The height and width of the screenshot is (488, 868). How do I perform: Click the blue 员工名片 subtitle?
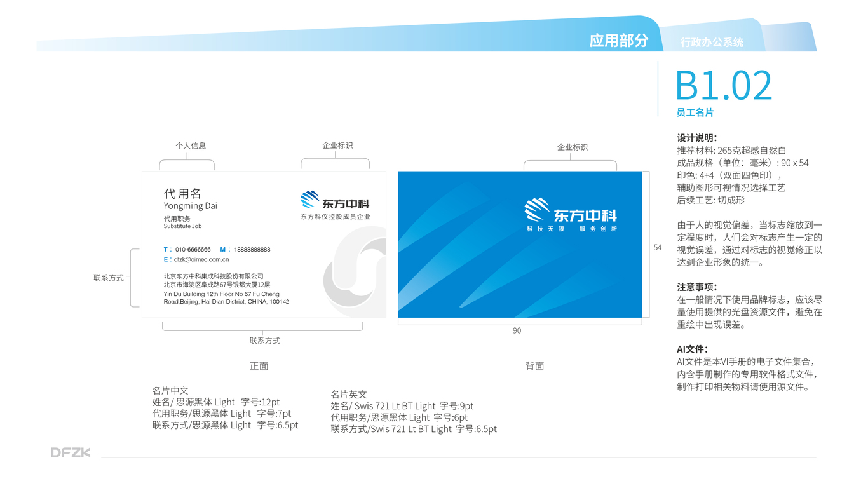click(x=695, y=112)
